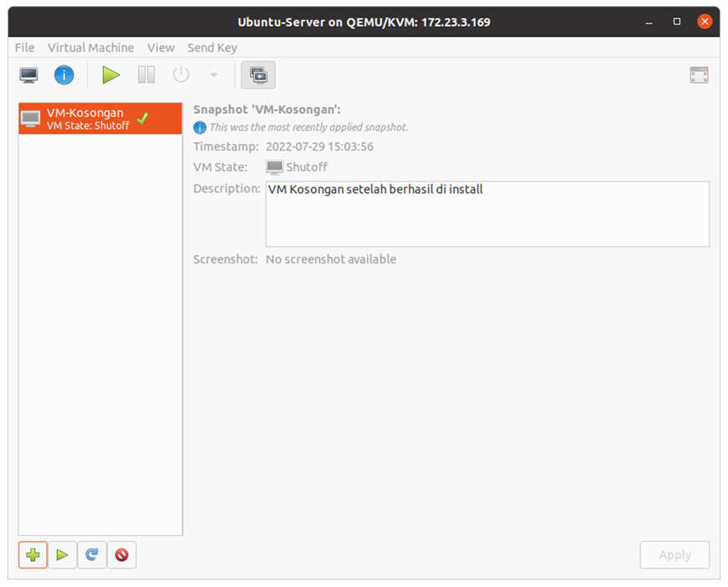This screenshot has height=587, width=728.
Task: Open the File menu
Action: pos(25,48)
